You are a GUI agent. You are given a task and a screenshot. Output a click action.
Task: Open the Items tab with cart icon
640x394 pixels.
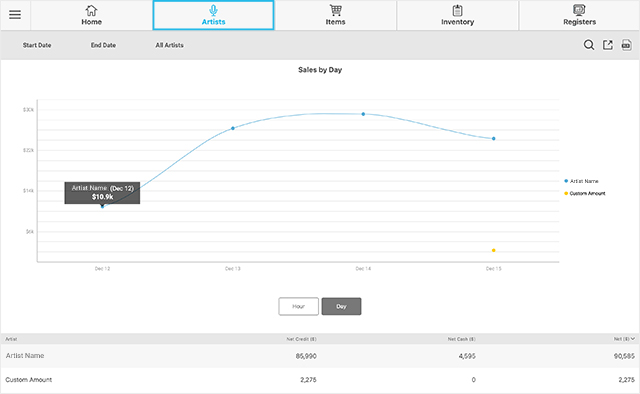click(x=335, y=15)
